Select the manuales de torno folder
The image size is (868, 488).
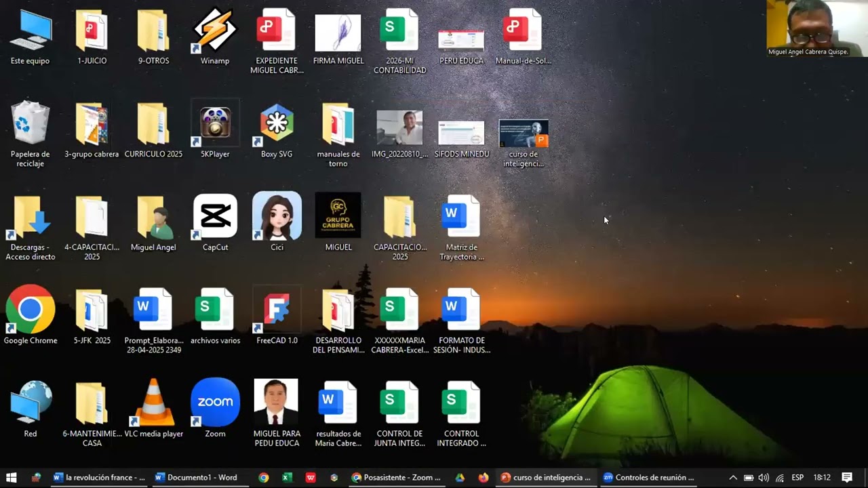(x=338, y=135)
